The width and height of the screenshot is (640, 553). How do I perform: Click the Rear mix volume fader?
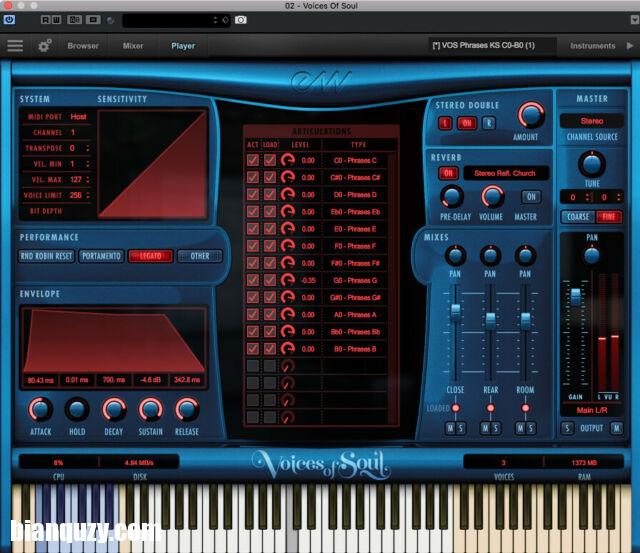[x=491, y=321]
